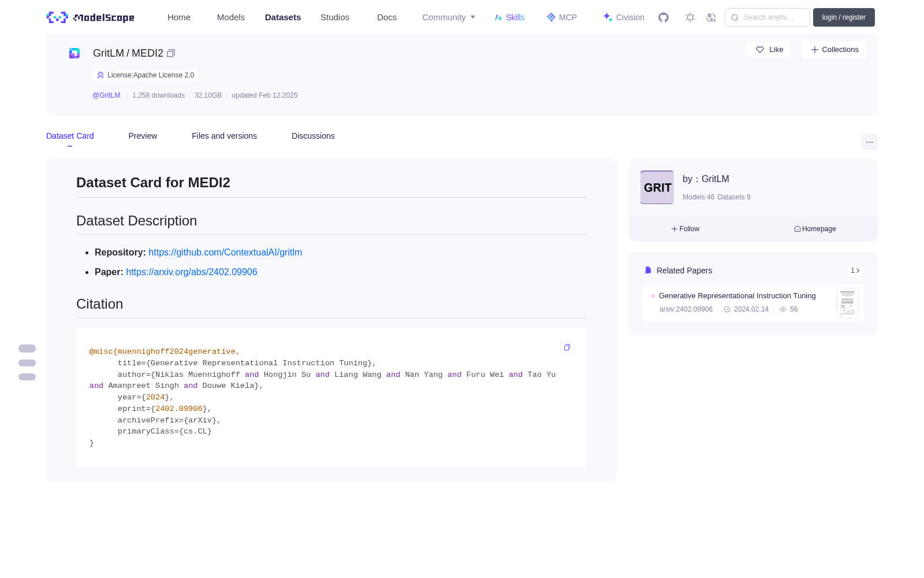Click the dataset avatar icon beside GritLM

pyautogui.click(x=74, y=53)
